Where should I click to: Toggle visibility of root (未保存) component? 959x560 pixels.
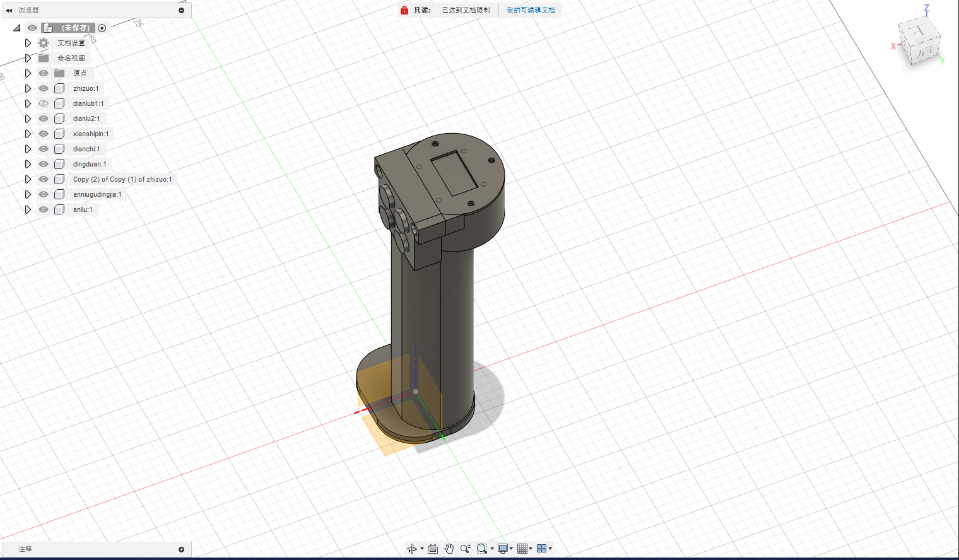[32, 28]
